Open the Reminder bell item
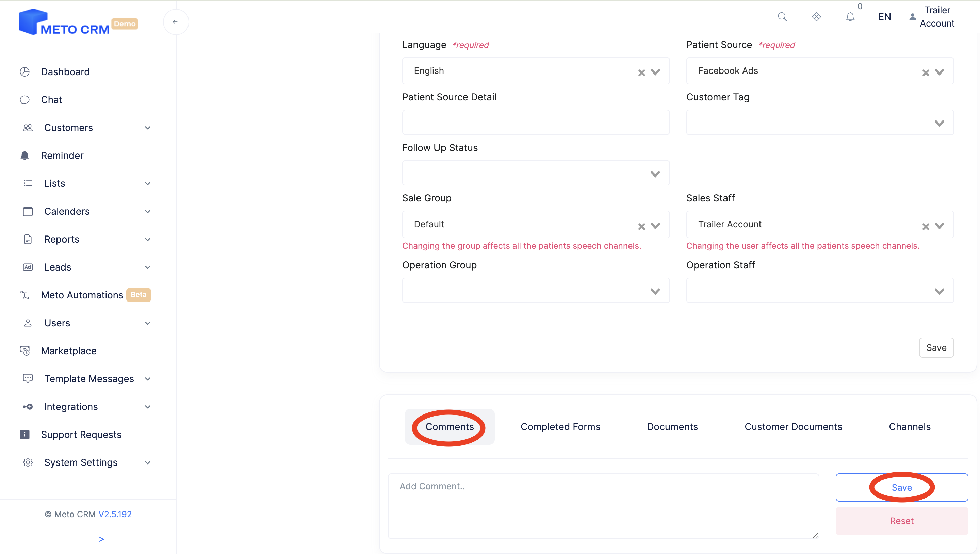 62,156
